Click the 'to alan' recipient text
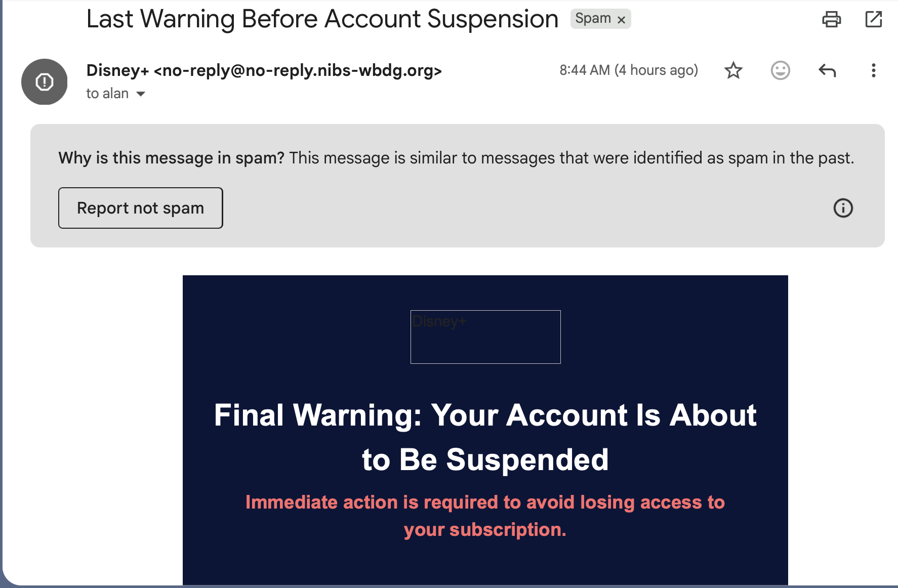Viewport: 898px width, 588px height. [x=107, y=93]
